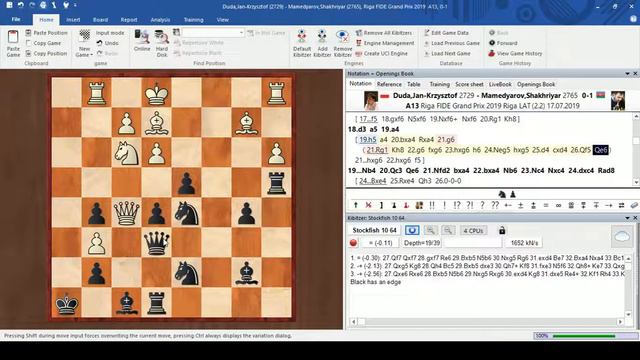The image size is (640, 360).
Task: Increase engine lines with plus magnifier
Action: click(x=430, y=230)
